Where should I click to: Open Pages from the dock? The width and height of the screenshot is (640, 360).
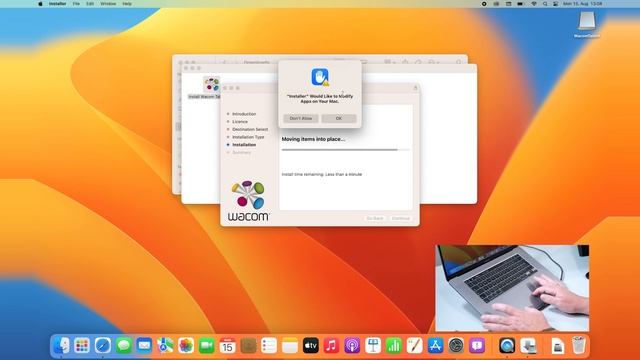click(415, 346)
